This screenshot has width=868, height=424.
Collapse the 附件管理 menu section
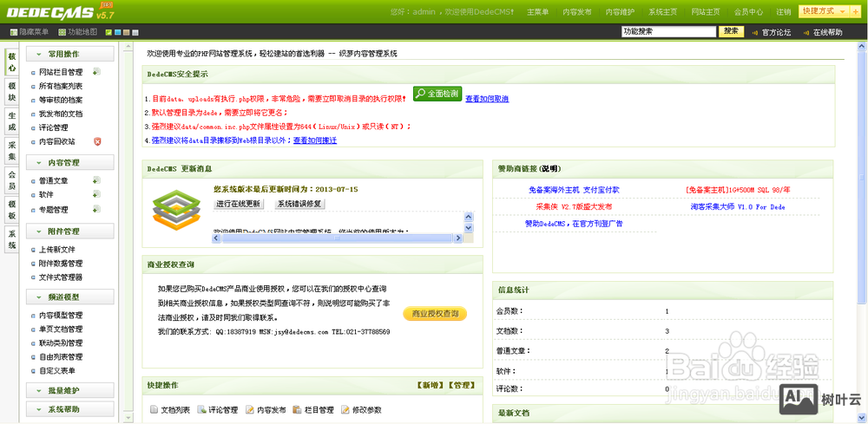pyautogui.click(x=69, y=231)
